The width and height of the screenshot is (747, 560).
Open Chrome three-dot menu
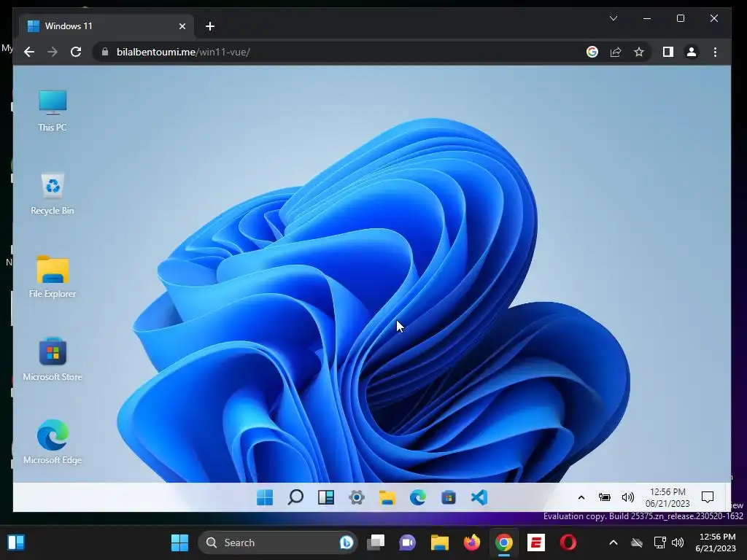715,52
